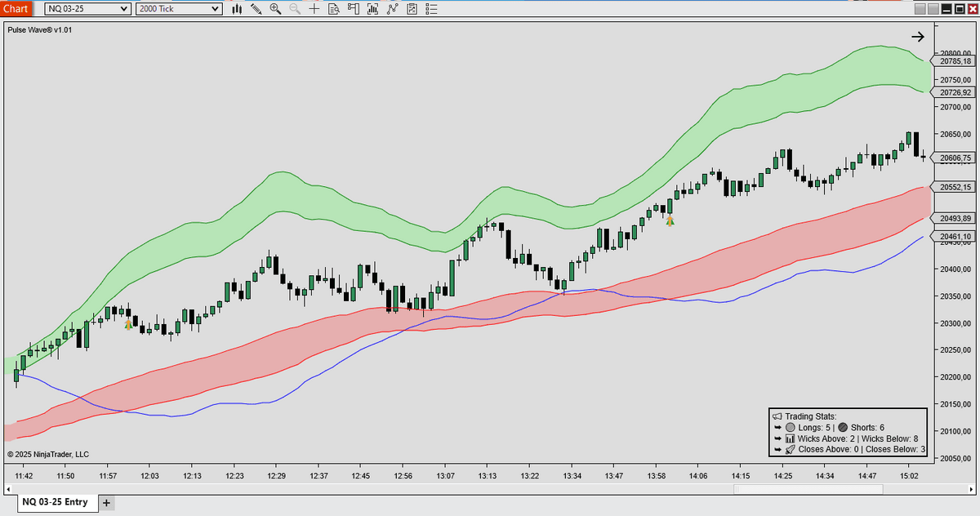Click the zoom in magnifier

275,9
